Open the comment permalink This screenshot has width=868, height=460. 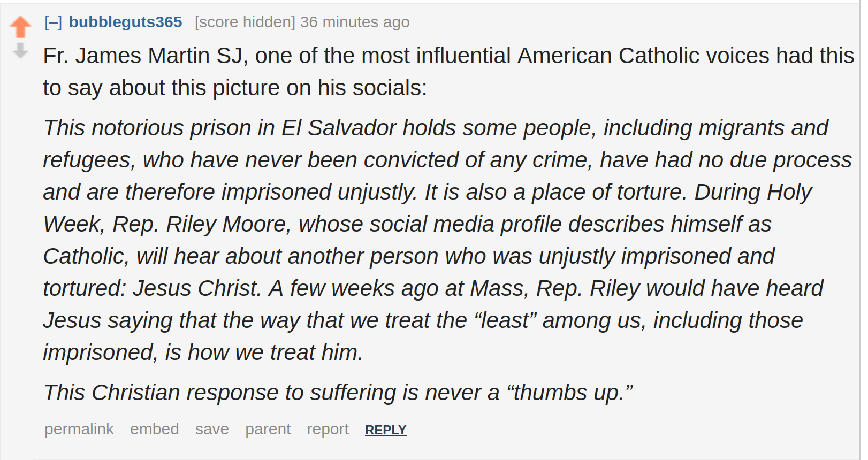[79, 429]
